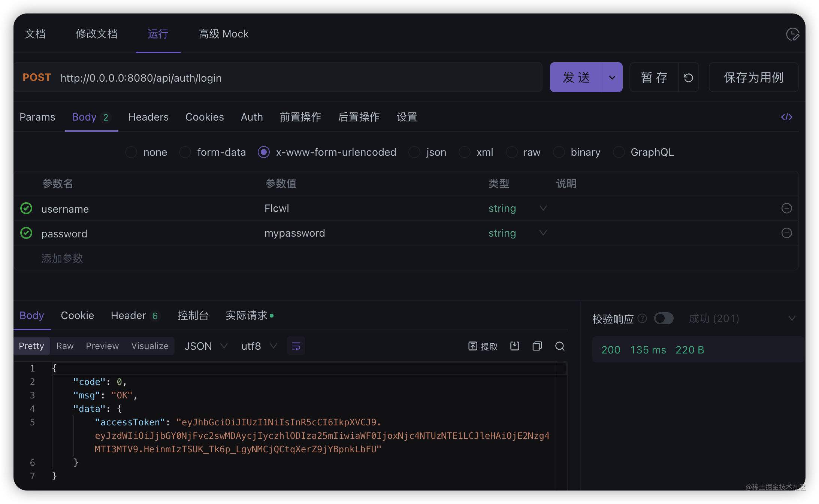The height and width of the screenshot is (504, 819).
Task: Open the send options dropdown arrow
Action: [612, 77]
